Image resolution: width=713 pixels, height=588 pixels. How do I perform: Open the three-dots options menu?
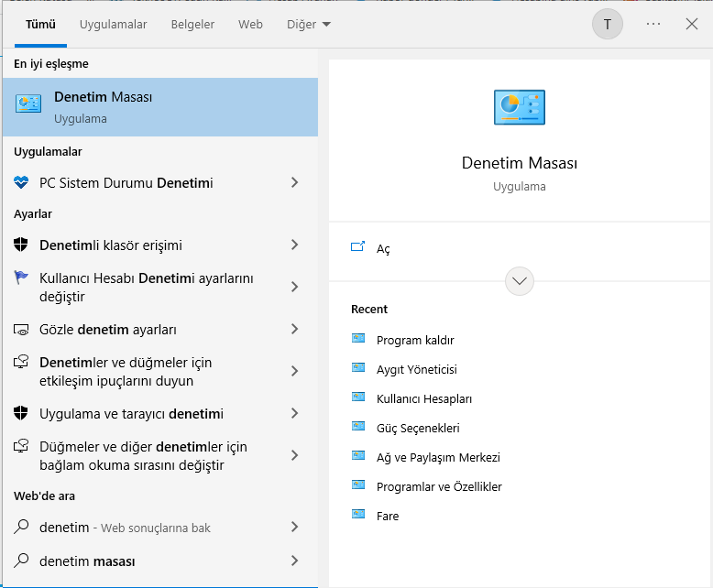point(653,25)
